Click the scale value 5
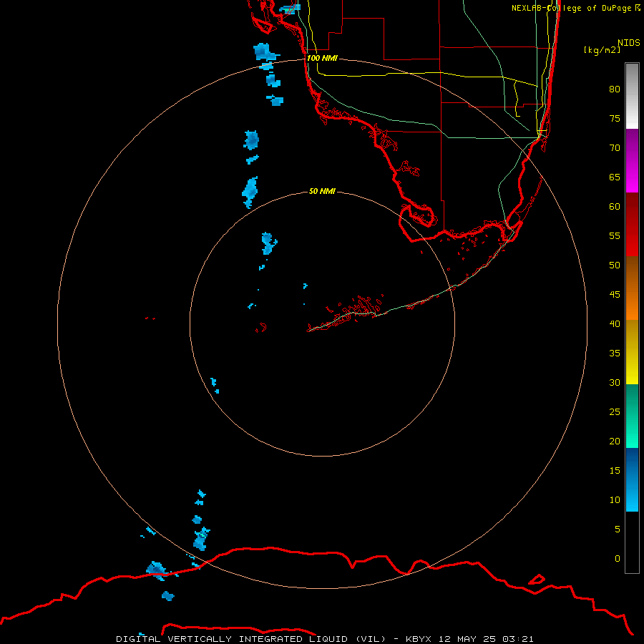Viewport: 644px width, 644px height. [618, 530]
